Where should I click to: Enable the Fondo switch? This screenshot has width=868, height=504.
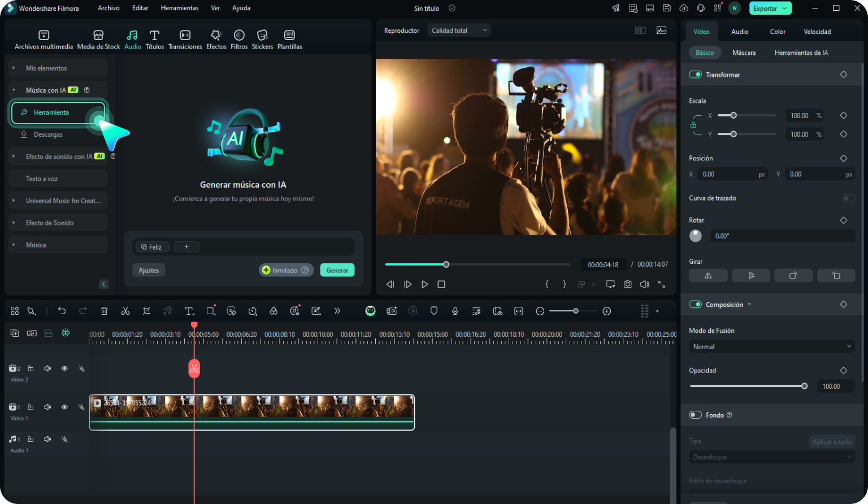coord(695,415)
